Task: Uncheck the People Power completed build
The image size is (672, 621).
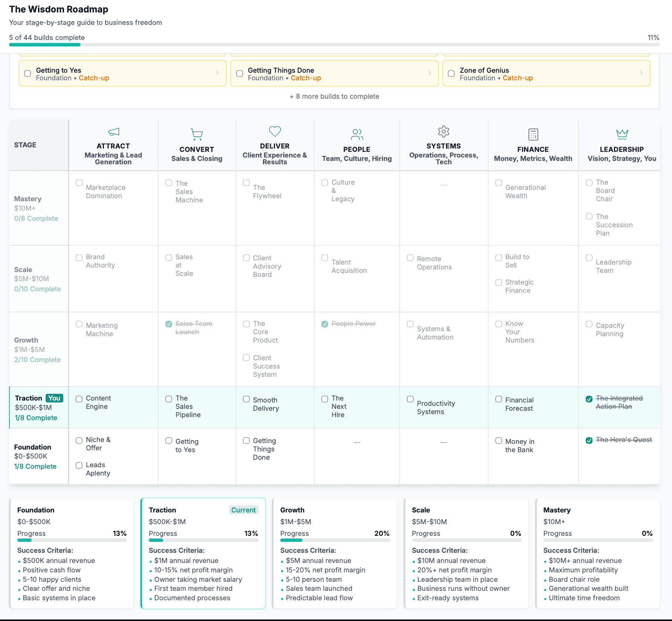Action: click(x=325, y=323)
